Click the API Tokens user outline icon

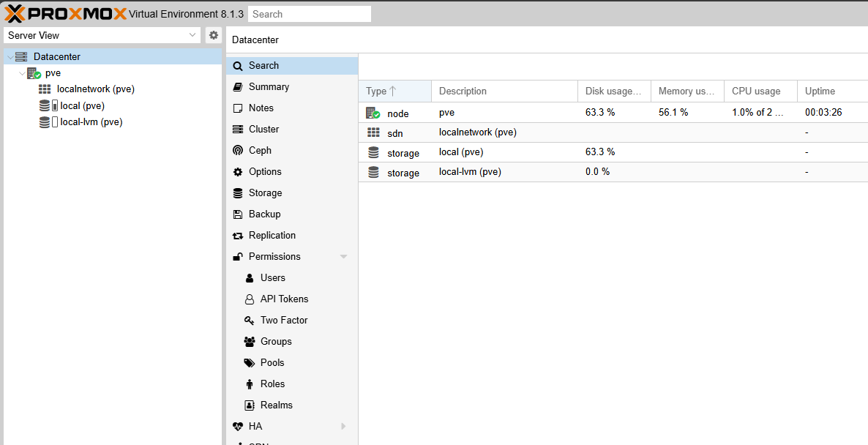pos(250,299)
